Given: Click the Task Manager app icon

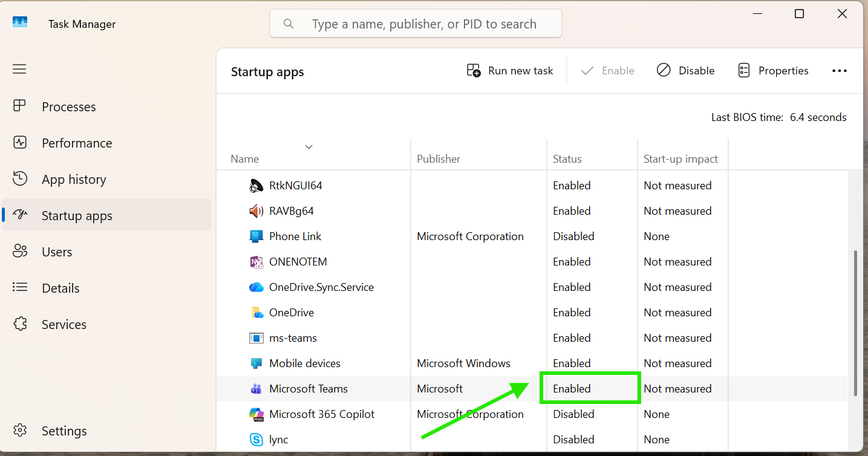Looking at the screenshot, I should [x=20, y=22].
